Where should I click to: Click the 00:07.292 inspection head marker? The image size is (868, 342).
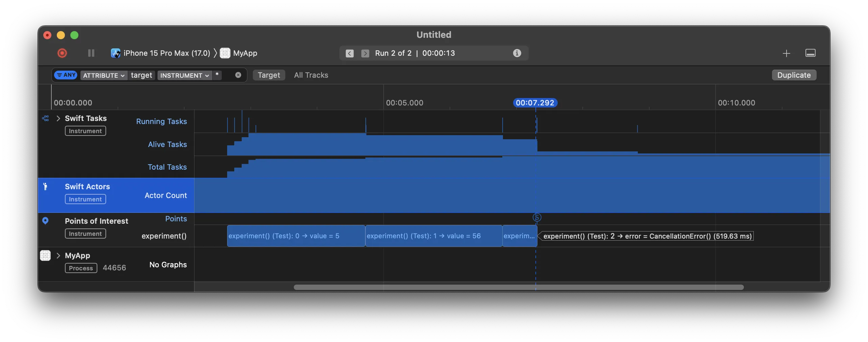535,103
